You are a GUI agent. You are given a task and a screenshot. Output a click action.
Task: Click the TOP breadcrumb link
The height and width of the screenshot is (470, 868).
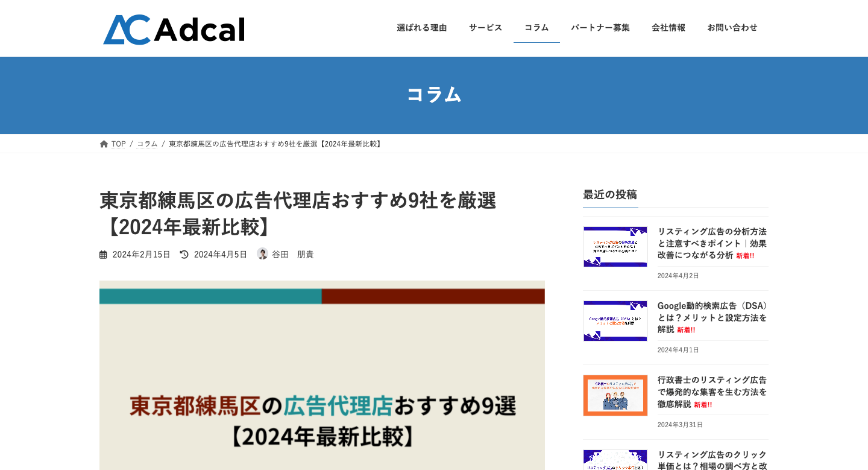click(x=118, y=144)
